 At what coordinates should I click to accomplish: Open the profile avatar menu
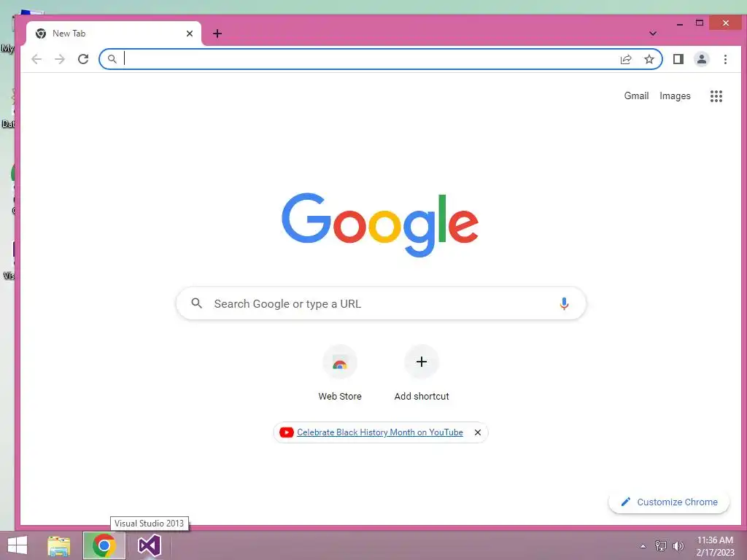tap(702, 59)
